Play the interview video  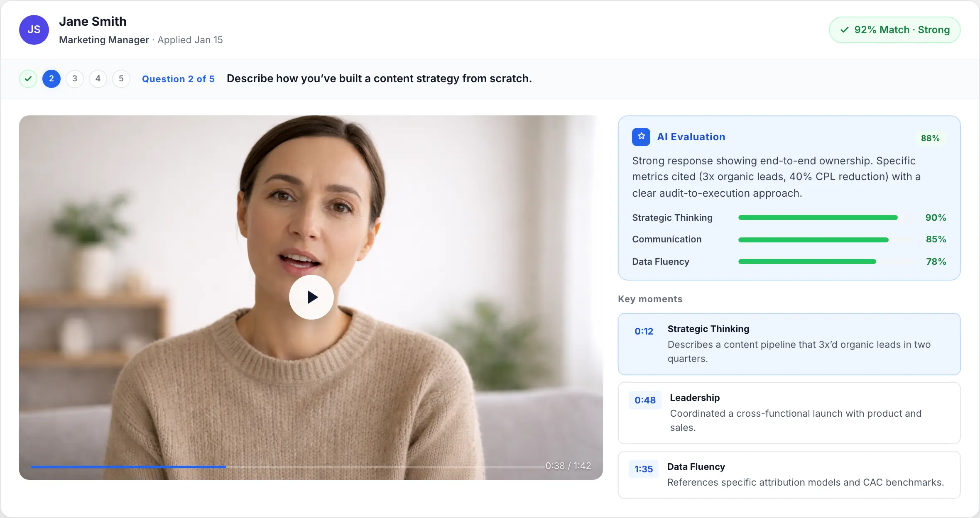click(311, 297)
